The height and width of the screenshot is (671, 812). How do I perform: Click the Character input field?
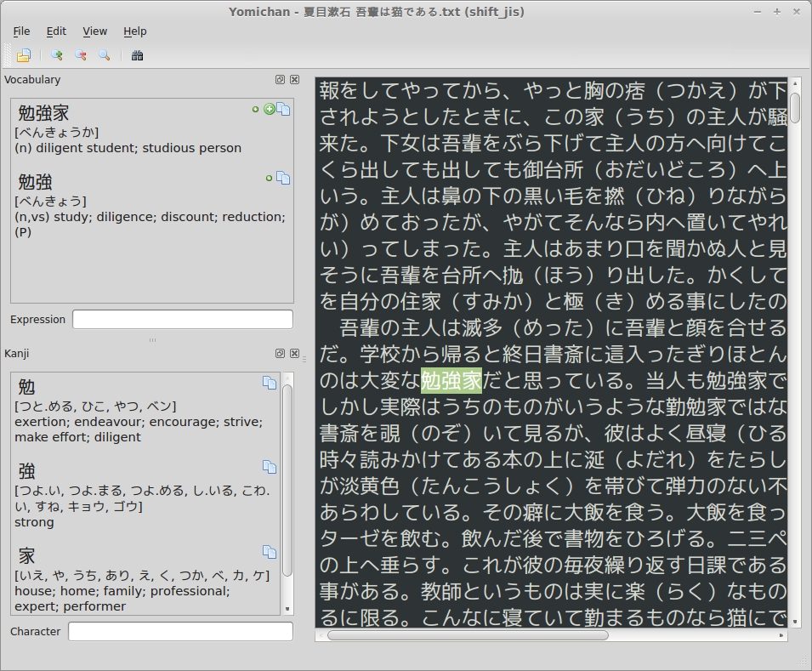coord(181,632)
